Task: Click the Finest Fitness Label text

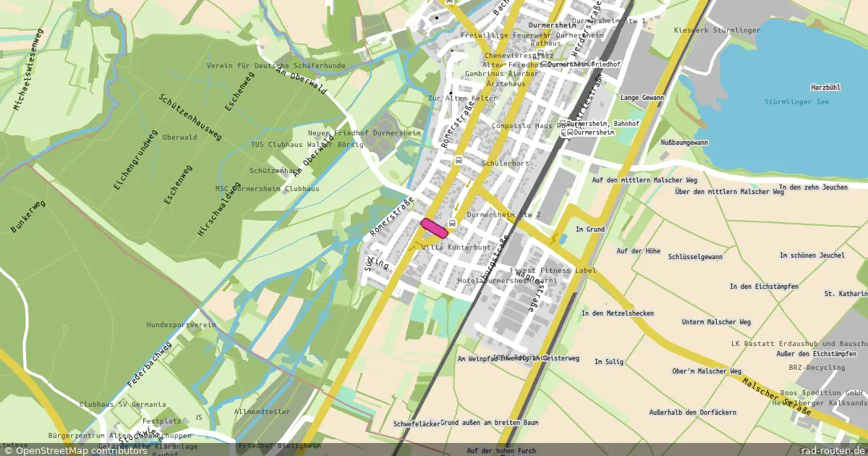Action: pyautogui.click(x=553, y=271)
